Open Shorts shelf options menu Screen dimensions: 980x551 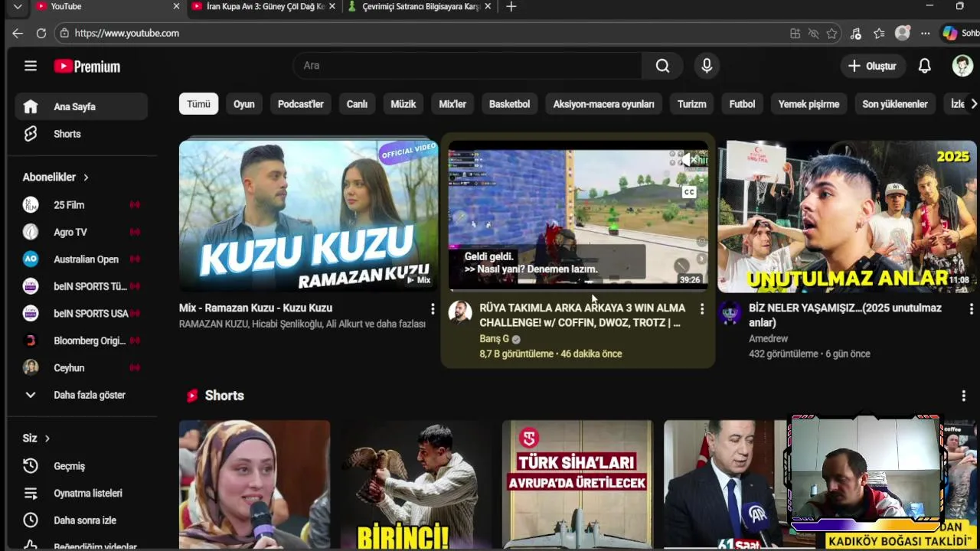963,396
